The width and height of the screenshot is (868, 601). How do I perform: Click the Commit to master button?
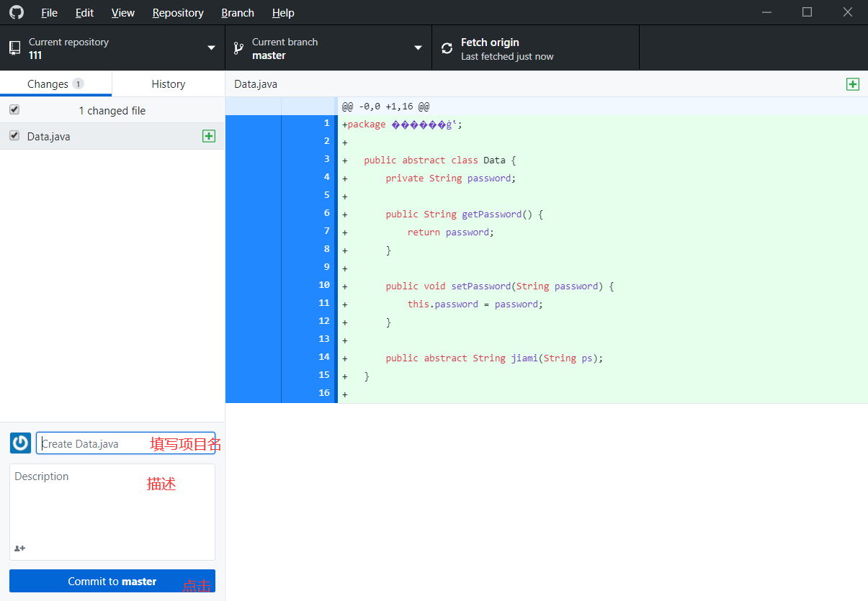(112, 581)
